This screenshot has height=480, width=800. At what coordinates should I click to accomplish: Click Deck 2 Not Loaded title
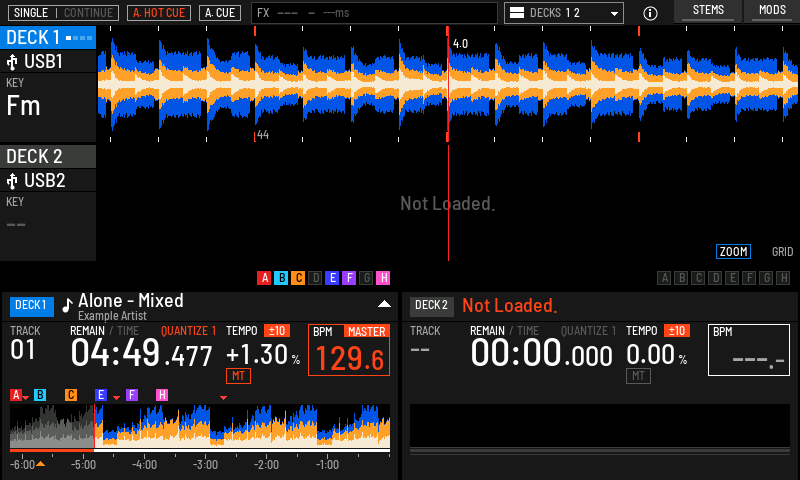point(509,306)
